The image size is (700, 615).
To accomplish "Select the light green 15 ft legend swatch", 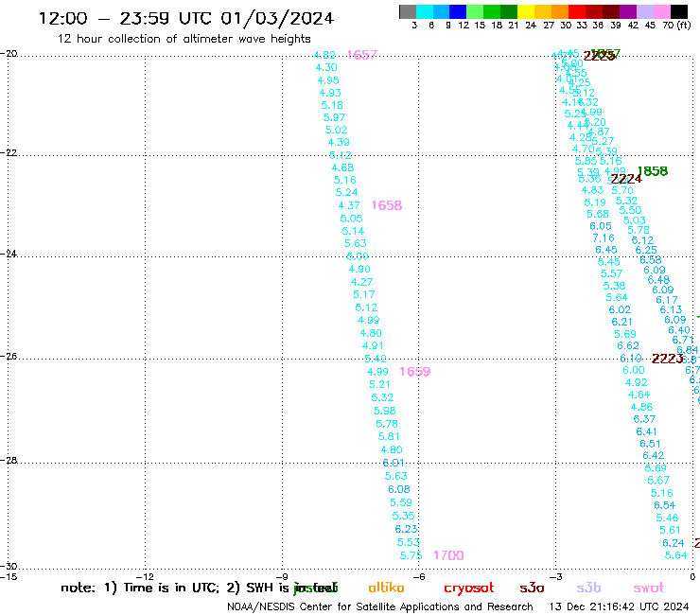I will pos(475,11).
